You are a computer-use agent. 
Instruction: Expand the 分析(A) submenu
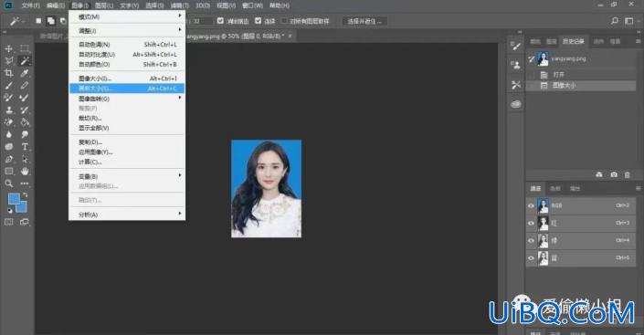point(126,215)
